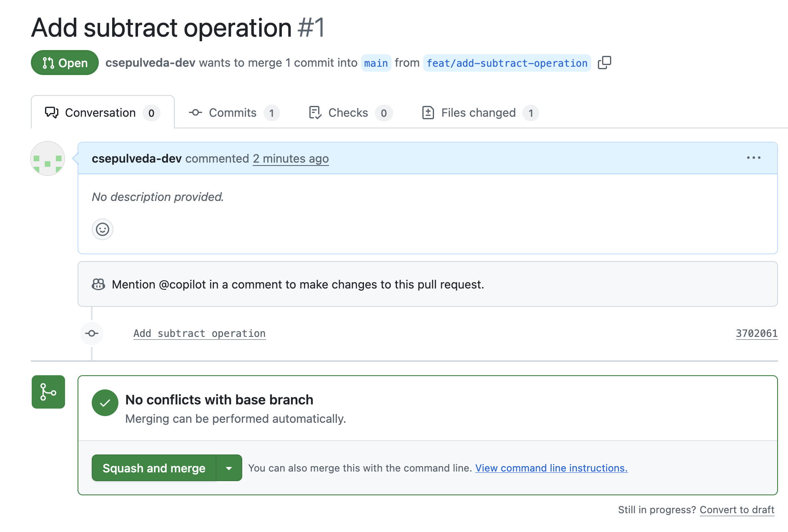The width and height of the screenshot is (788, 532).
Task: Expand the merge method dropdown arrow
Action: click(229, 468)
